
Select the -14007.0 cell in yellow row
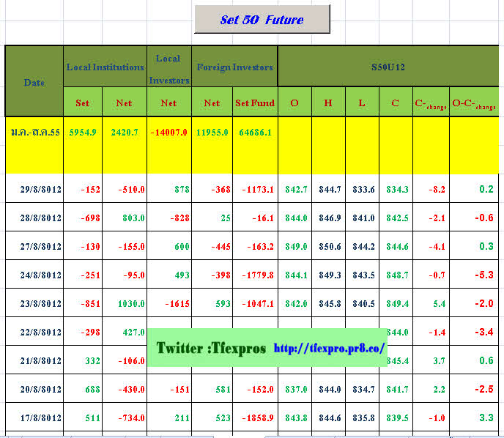click(169, 133)
